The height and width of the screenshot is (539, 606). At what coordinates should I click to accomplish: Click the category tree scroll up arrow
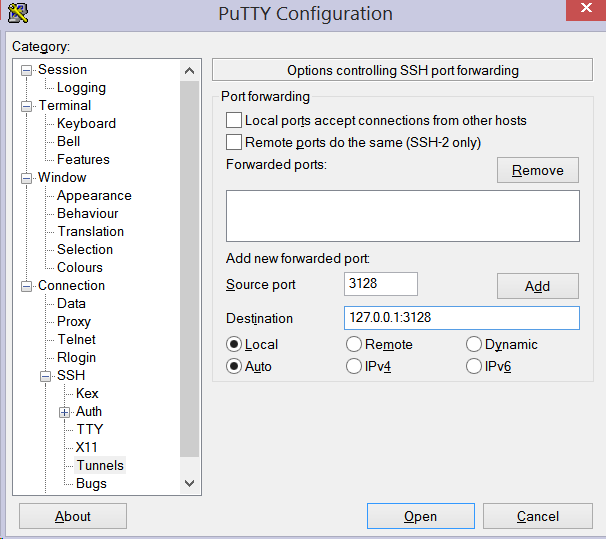point(189,71)
